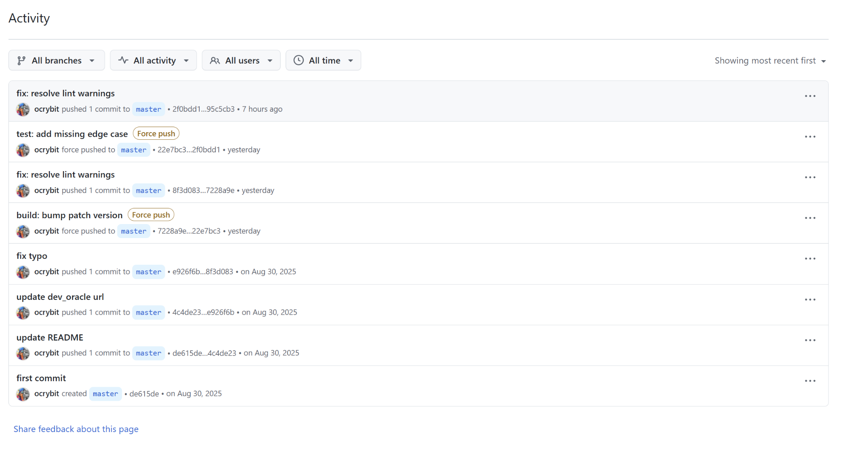Open test: add missing edge case commit title
Image resolution: width=868 pixels, height=460 pixels.
(72, 134)
